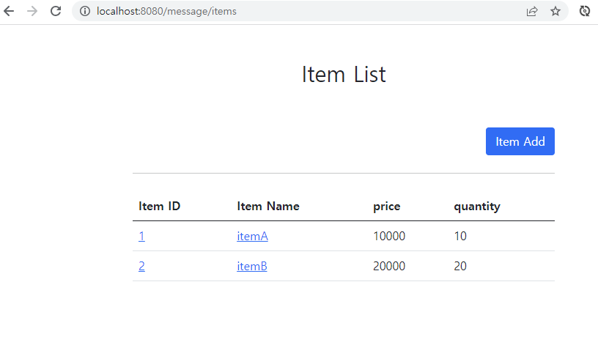Select the Item List heading

pyautogui.click(x=344, y=74)
